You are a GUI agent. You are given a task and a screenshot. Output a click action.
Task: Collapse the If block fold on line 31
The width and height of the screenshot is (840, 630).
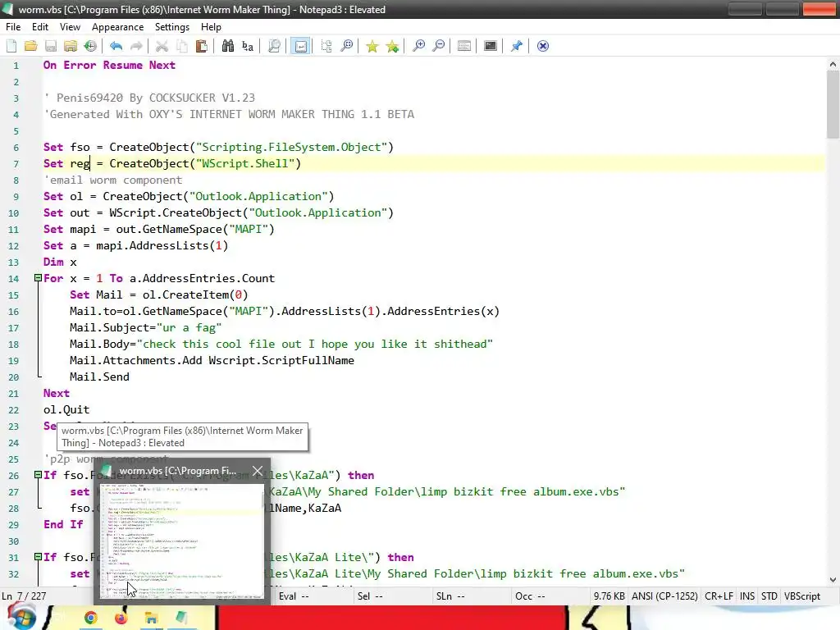[38, 557]
